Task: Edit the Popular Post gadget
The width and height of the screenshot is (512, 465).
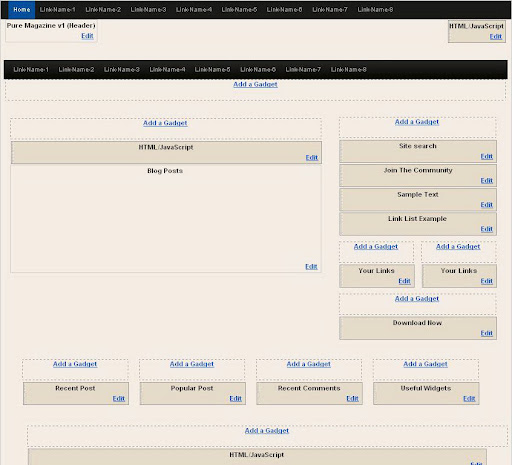Action: tap(235, 399)
